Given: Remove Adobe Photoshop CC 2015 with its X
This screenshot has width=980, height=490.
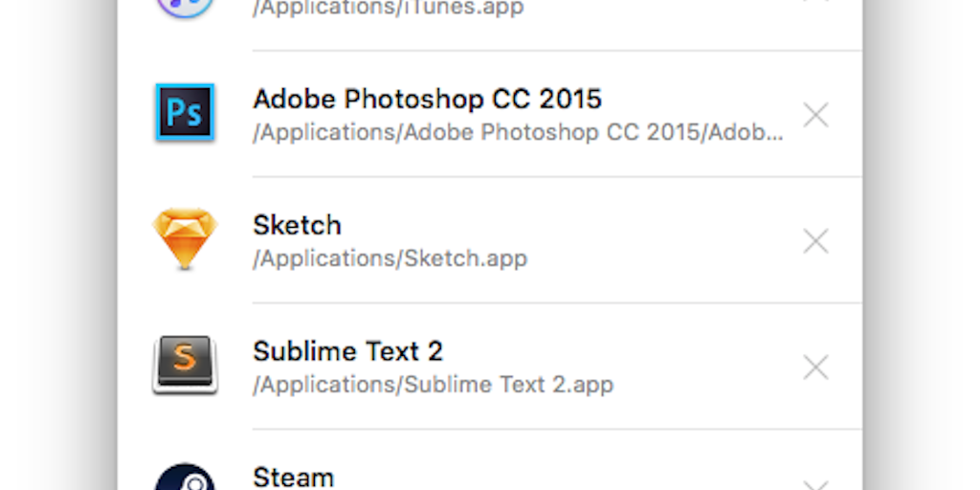Looking at the screenshot, I should pos(815,115).
